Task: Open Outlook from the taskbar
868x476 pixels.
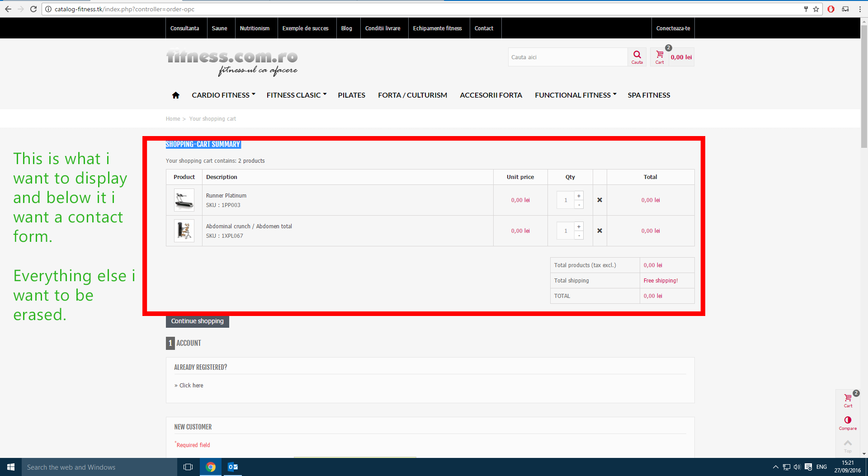Action: 233,467
